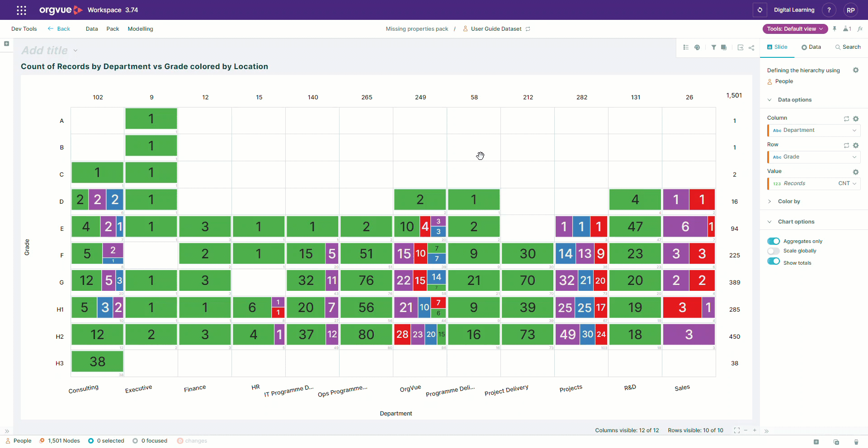Open the fx expression icon

(860, 29)
